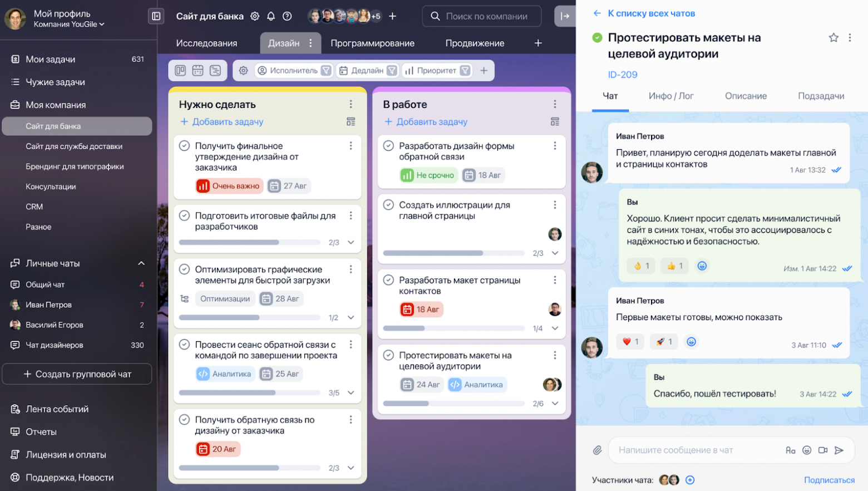Mark Подготовить итоговые файлы task complete
Viewport: 868px width, 491px height.
(x=184, y=215)
